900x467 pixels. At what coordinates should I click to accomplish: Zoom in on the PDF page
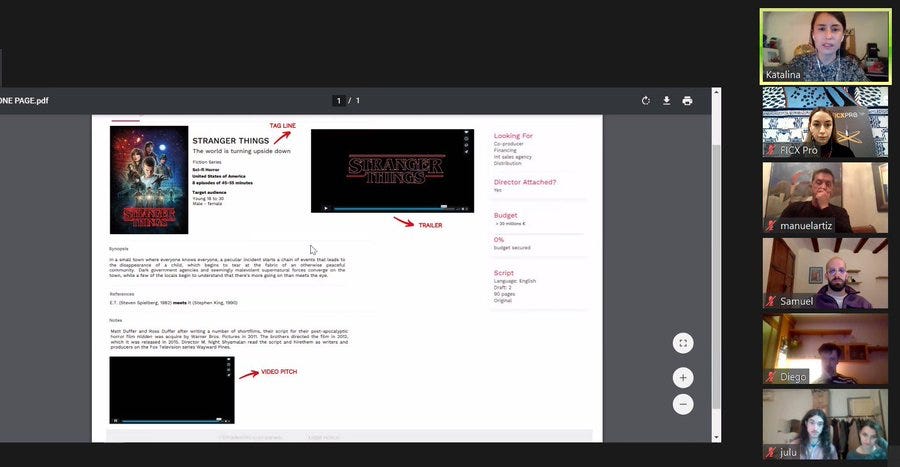683,378
